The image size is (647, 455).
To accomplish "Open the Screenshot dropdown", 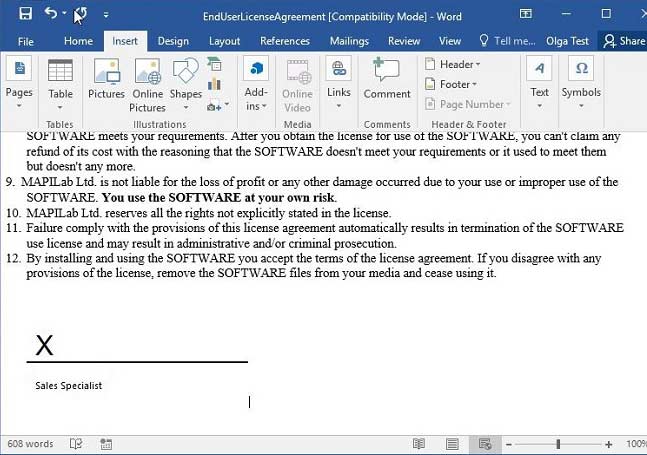I will (x=218, y=106).
